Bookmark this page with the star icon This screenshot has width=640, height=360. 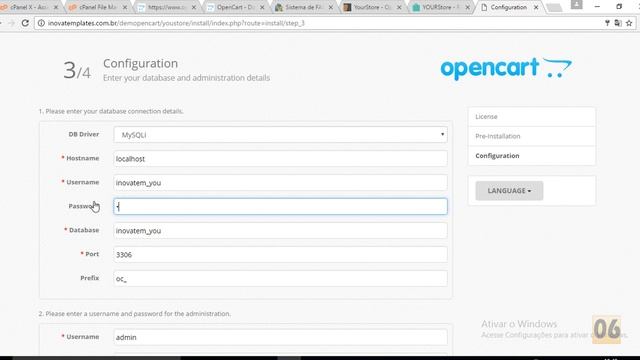pos(629,23)
